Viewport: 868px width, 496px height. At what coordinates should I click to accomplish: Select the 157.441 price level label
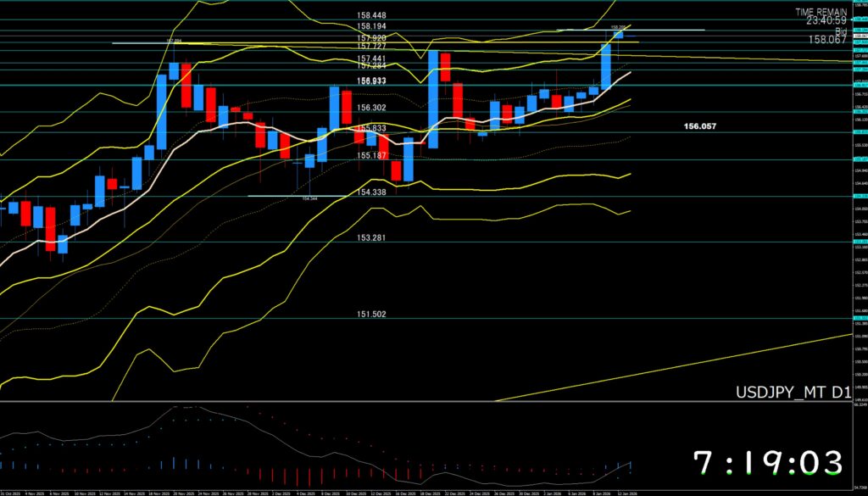click(x=372, y=57)
